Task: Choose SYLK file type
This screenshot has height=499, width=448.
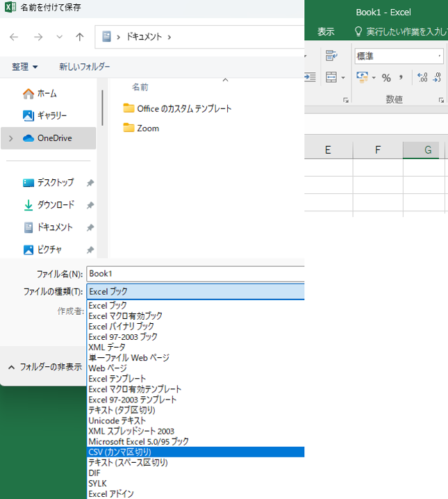Action: click(x=196, y=484)
